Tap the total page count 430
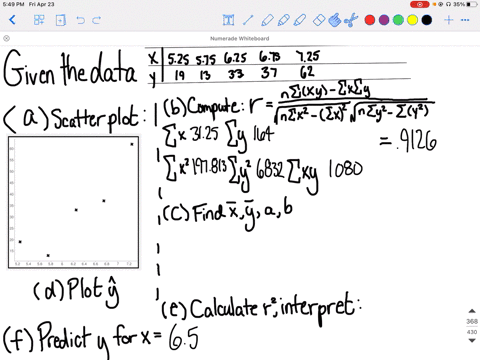This screenshot has height=360, width=480. pyautogui.click(x=472, y=332)
